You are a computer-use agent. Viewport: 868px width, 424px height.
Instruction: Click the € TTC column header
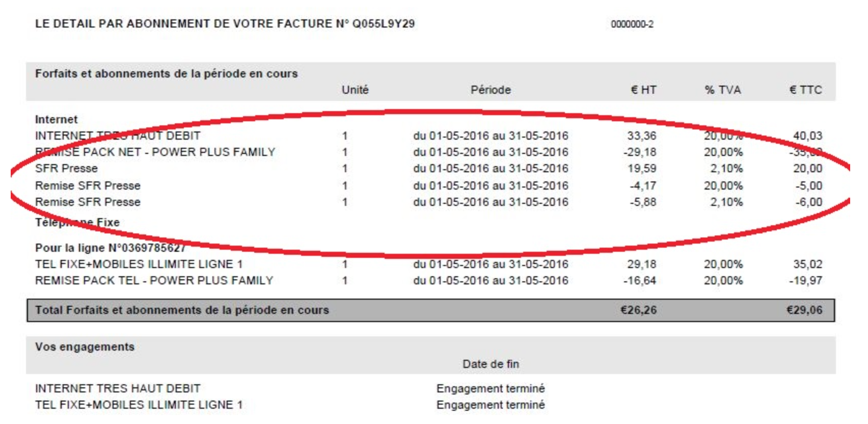coord(805,90)
